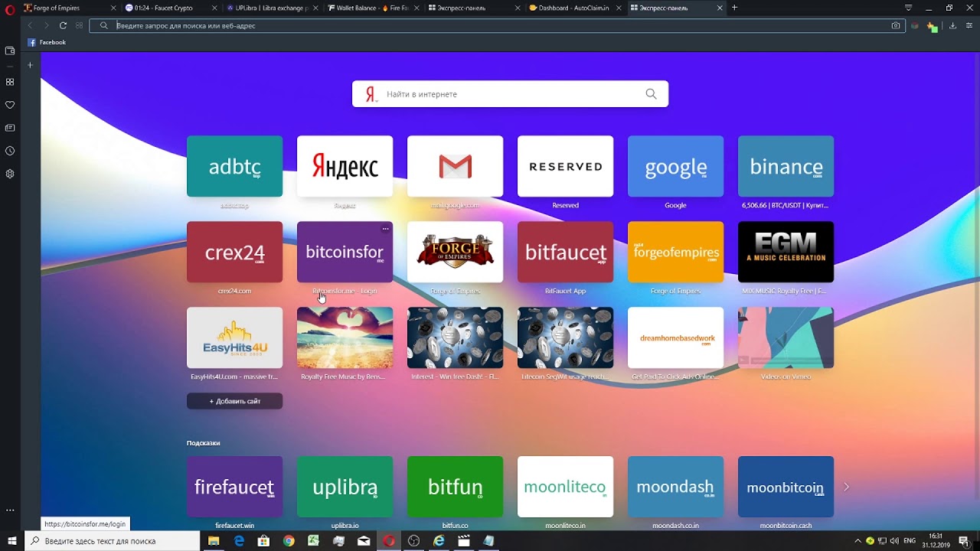Image resolution: width=980 pixels, height=551 pixels.
Task: Open the tab list menu arrow
Action: (x=908, y=8)
